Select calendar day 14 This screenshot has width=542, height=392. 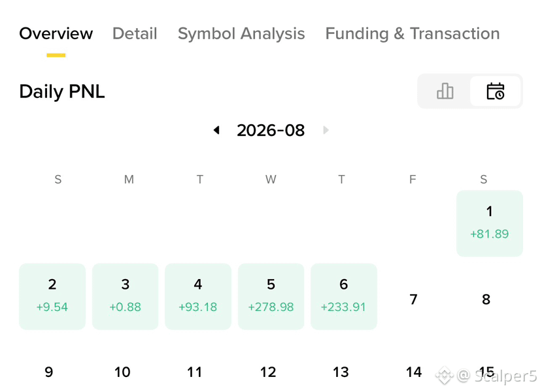click(414, 372)
